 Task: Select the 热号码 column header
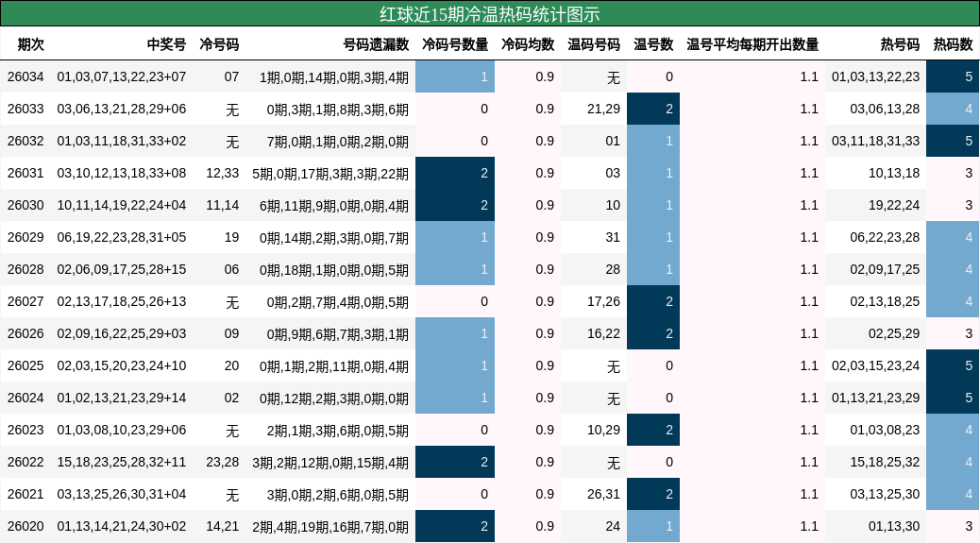pyautogui.click(x=900, y=44)
